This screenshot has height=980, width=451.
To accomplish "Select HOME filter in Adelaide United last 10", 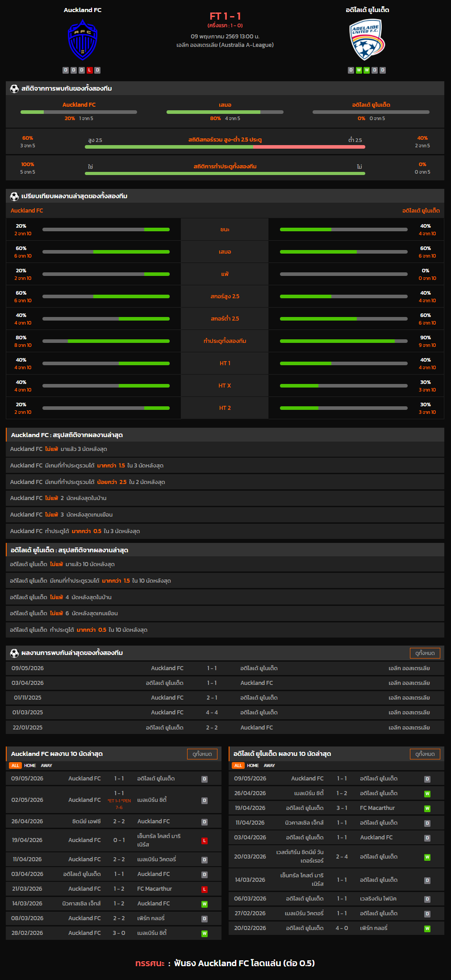I will click(x=253, y=765).
